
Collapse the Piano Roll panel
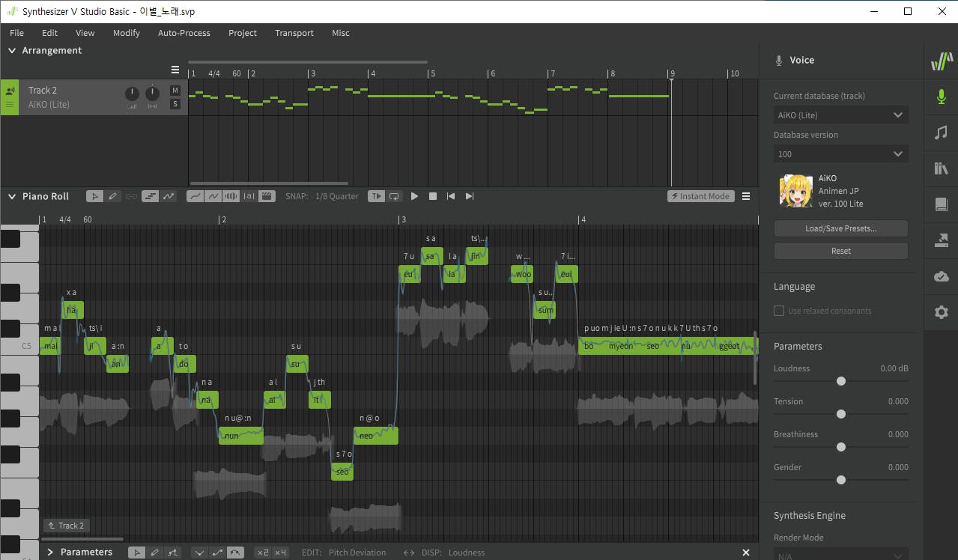12,196
